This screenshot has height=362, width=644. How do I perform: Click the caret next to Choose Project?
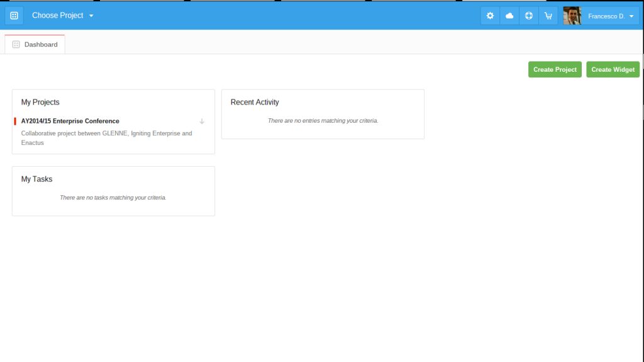pyautogui.click(x=91, y=16)
